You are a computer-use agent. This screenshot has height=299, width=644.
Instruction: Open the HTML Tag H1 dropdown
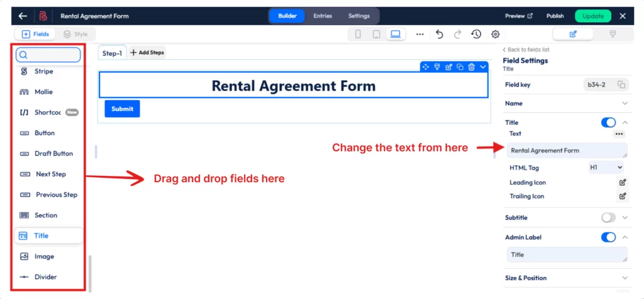pos(606,167)
